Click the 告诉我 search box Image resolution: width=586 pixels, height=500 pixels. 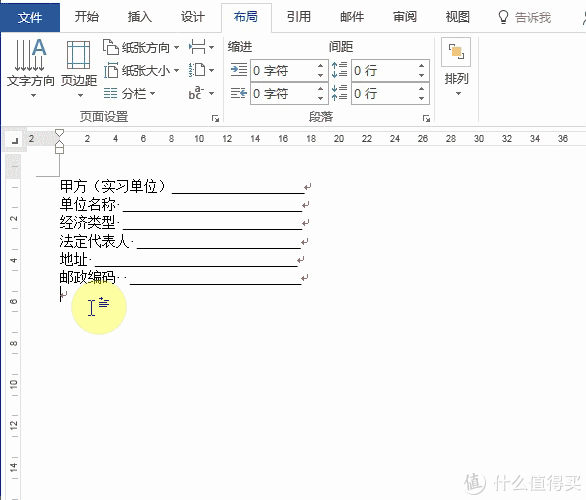pyautogui.click(x=533, y=17)
